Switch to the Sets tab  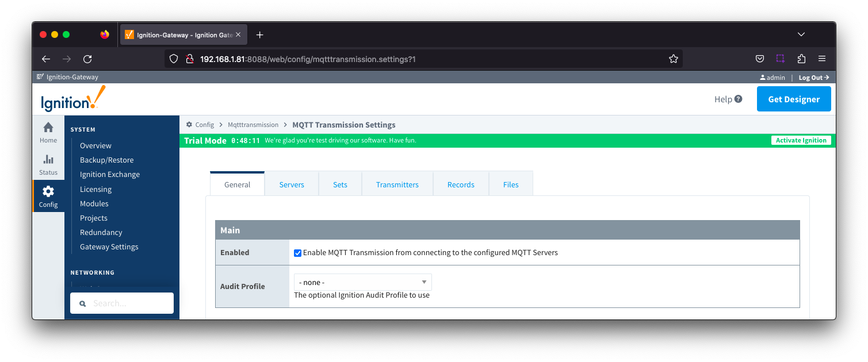coord(340,184)
